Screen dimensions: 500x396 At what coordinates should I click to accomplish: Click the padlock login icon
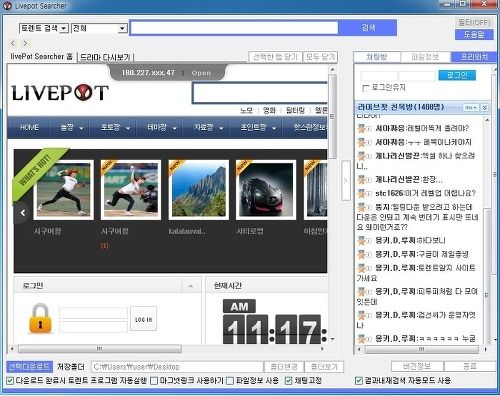40,318
